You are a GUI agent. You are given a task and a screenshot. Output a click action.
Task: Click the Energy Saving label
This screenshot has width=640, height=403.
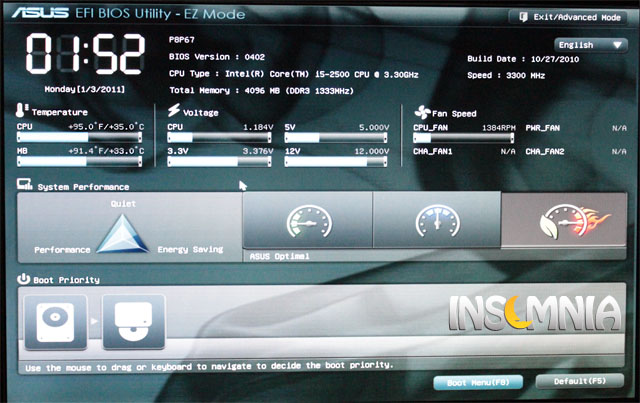coord(191,249)
